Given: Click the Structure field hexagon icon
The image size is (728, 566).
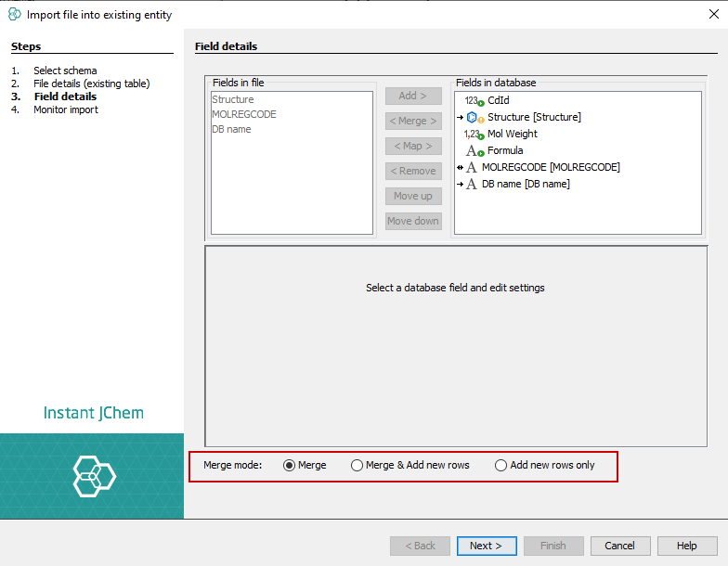Looking at the screenshot, I should tap(474, 118).
